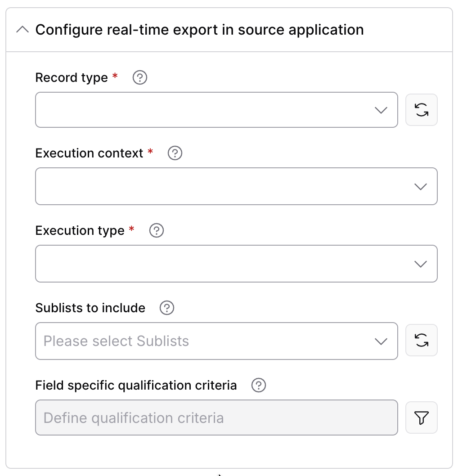The width and height of the screenshot is (458, 476).
Task: Open help for Execution context
Action: coord(175,153)
